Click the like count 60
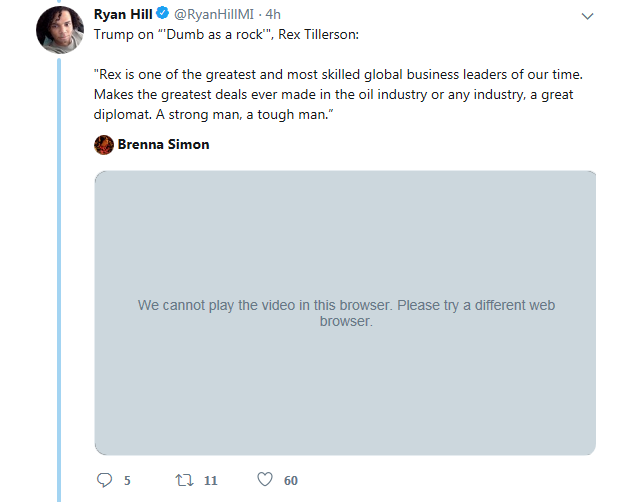Image resolution: width=632 pixels, height=502 pixels. coord(290,481)
